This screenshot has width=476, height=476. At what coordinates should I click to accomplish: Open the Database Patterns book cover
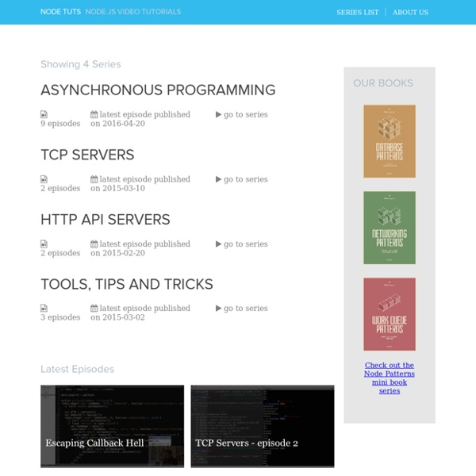pyautogui.click(x=390, y=141)
